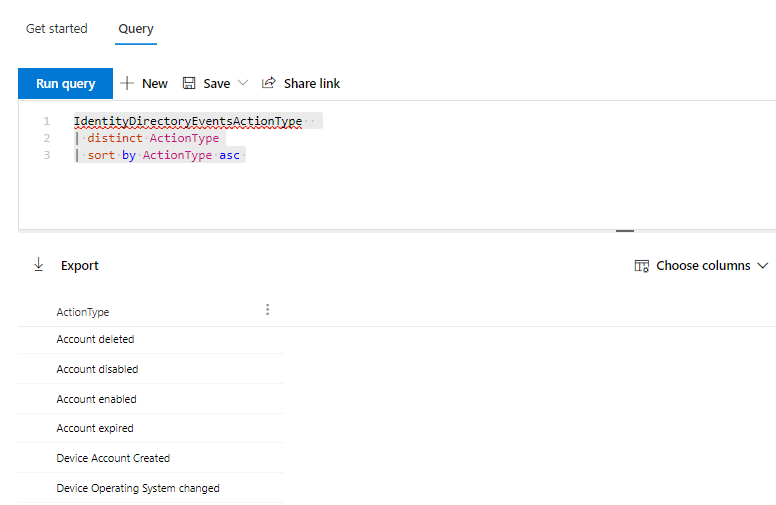
Task: Select the Device Account Created row
Action: tap(113, 458)
